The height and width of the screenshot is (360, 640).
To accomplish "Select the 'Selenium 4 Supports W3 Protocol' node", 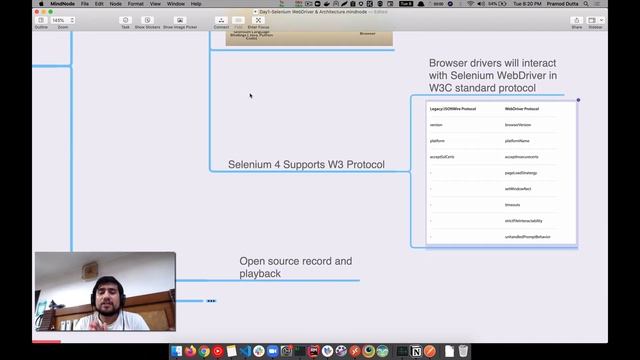I will click(306, 164).
